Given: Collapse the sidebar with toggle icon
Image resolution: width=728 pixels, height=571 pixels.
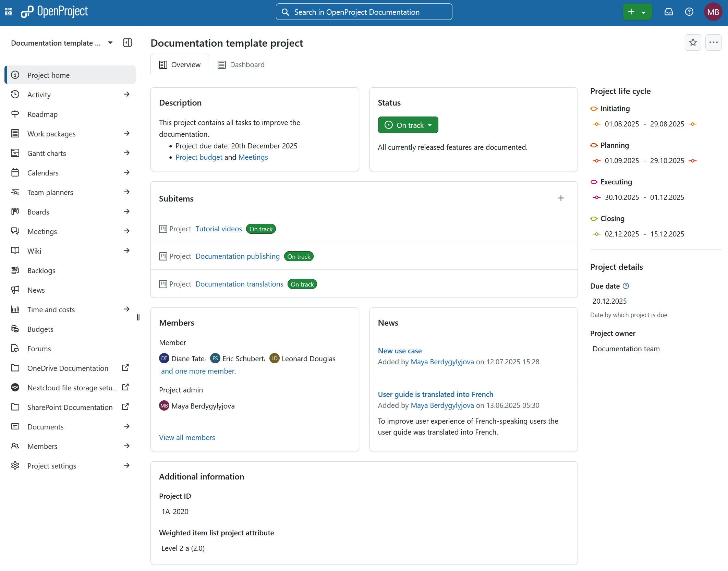Looking at the screenshot, I should [127, 43].
